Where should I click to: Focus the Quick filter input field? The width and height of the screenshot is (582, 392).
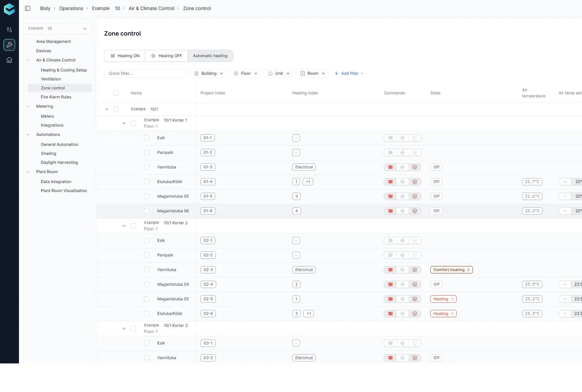146,73
